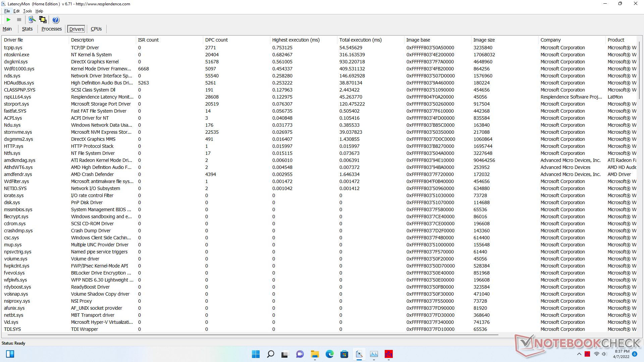The height and width of the screenshot is (362, 644).
Task: Sort by Highest execution (ms) column header
Action: [x=304, y=40]
